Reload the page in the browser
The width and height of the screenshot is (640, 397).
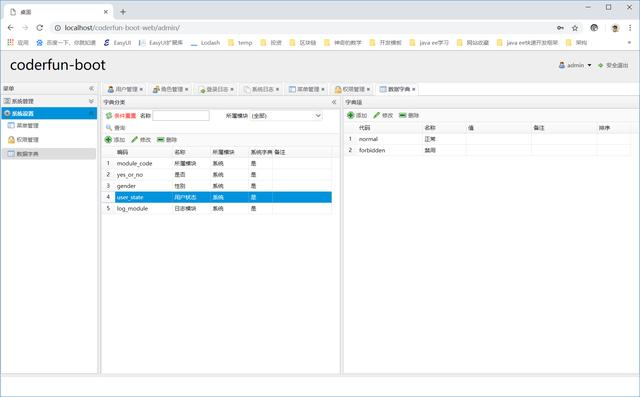pyautogui.click(x=40, y=28)
